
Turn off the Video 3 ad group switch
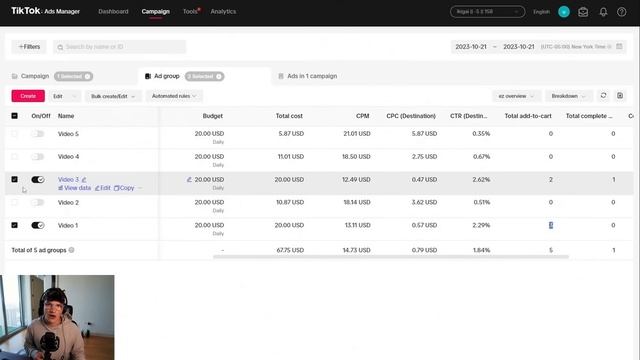(x=38, y=179)
